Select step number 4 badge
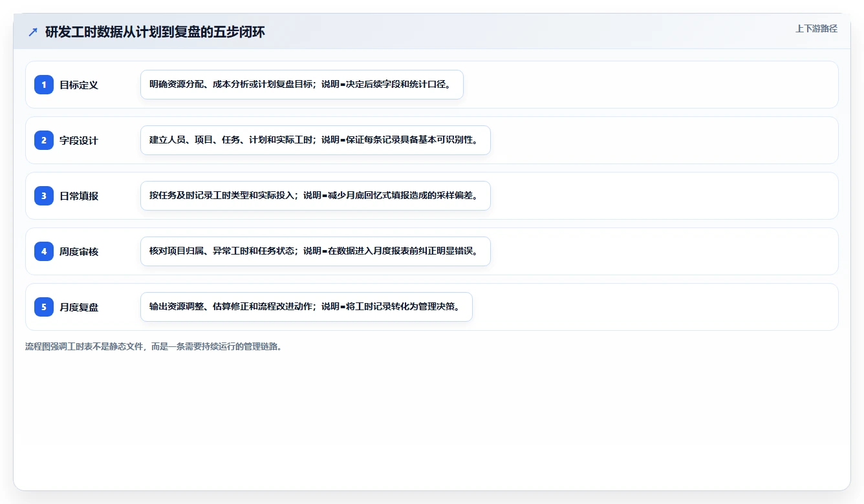This screenshot has height=504, width=864. pyautogui.click(x=44, y=251)
